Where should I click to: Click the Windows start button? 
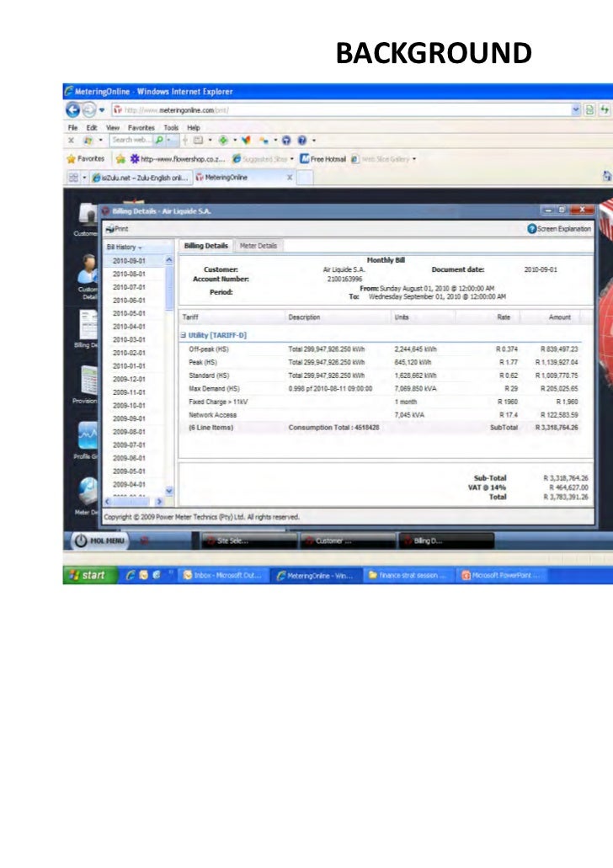[x=90, y=575]
